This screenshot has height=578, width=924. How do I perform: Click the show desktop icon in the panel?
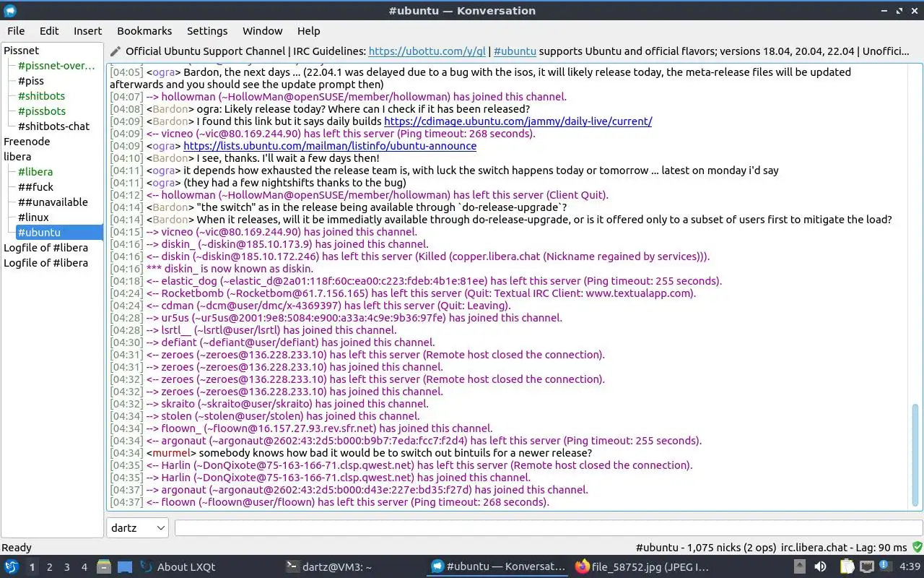pyautogui.click(x=124, y=567)
